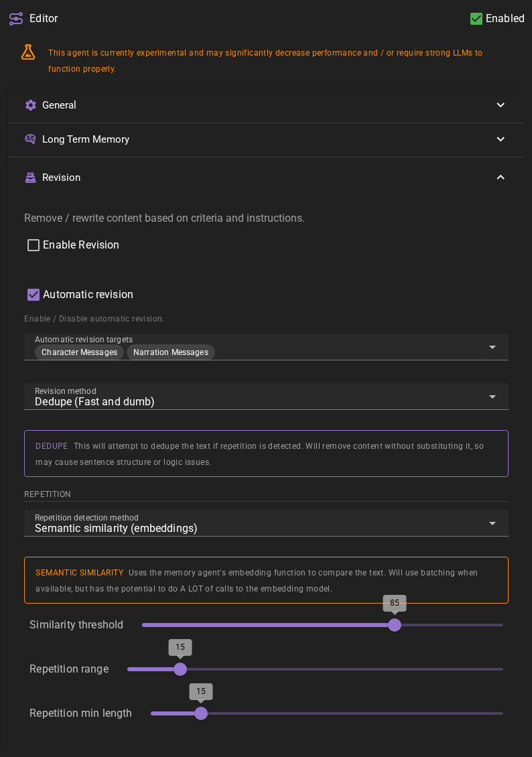
Task: Open the Automatic revision targets dropdown arrow
Action: click(492, 347)
